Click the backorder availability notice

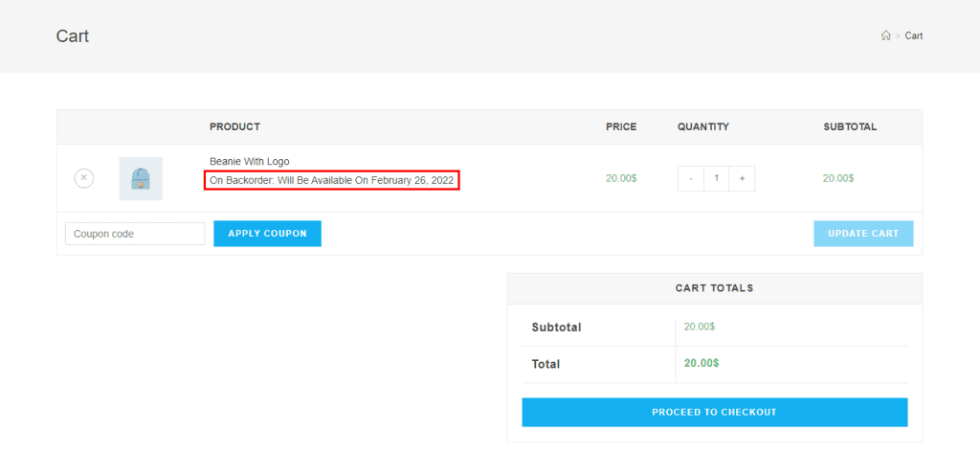(331, 180)
